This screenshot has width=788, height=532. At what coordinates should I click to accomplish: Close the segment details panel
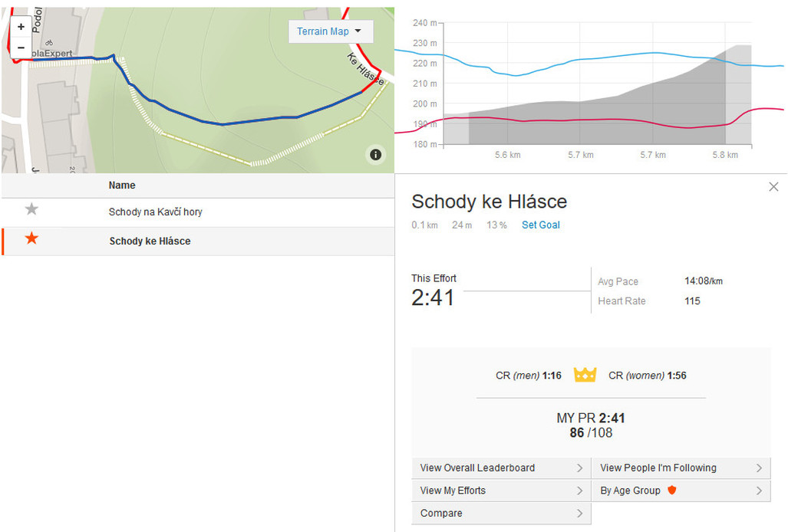(x=773, y=187)
